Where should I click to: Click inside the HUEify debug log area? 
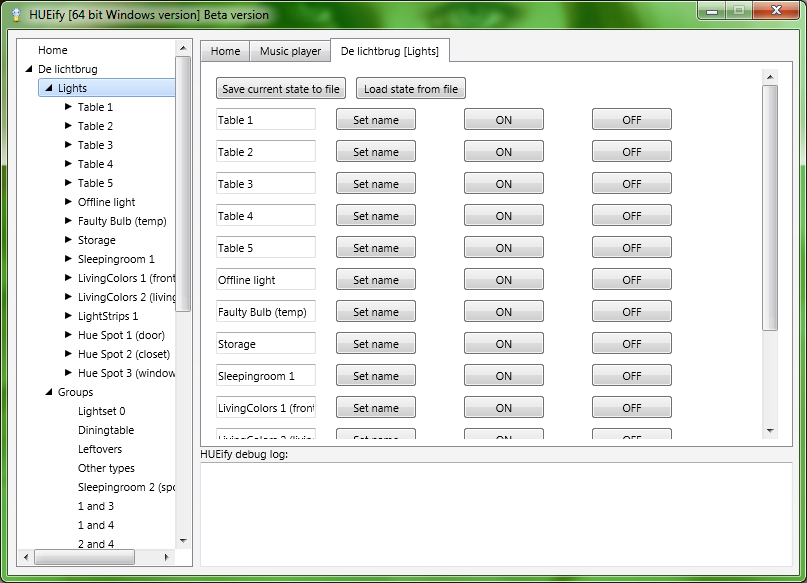[x=496, y=514]
